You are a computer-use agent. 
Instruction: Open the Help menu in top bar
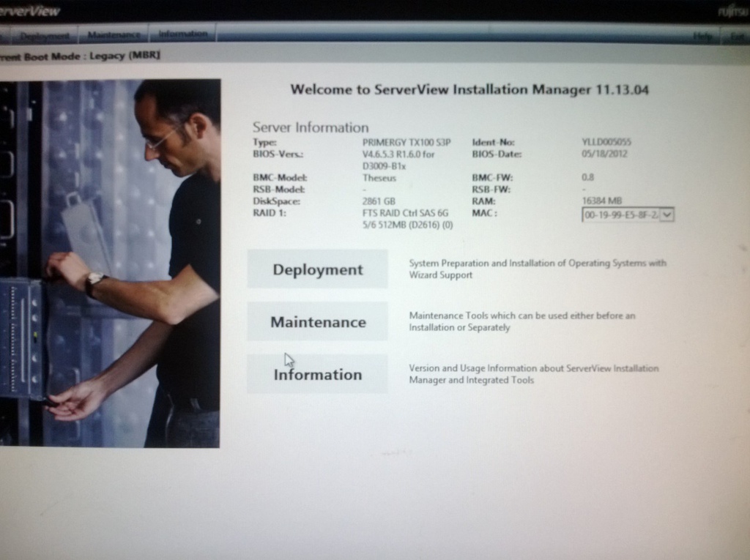coord(702,37)
